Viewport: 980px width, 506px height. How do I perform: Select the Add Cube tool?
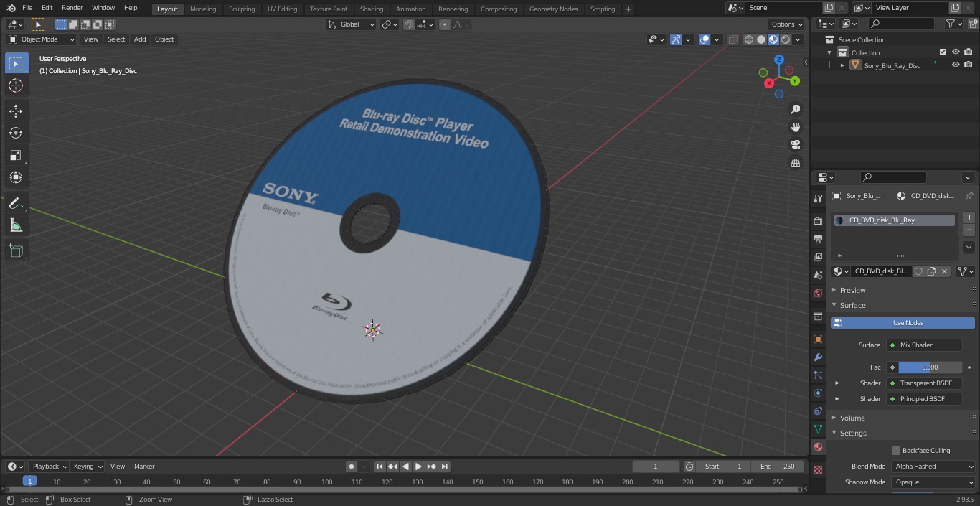[x=16, y=251]
